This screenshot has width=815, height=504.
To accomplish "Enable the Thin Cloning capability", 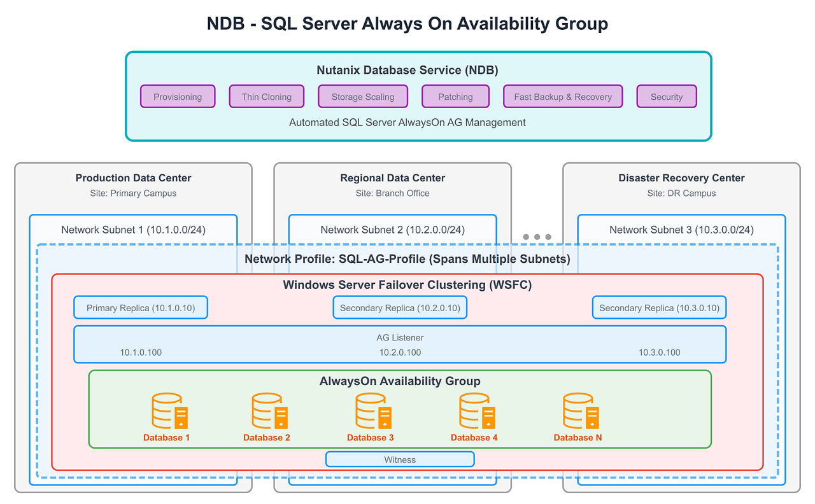I will tap(266, 96).
